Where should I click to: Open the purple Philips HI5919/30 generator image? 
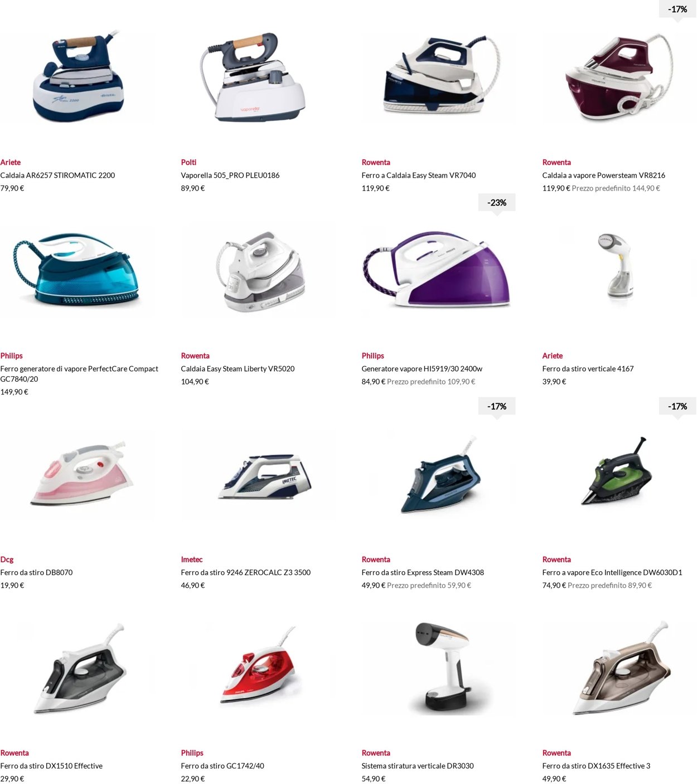[x=438, y=271]
